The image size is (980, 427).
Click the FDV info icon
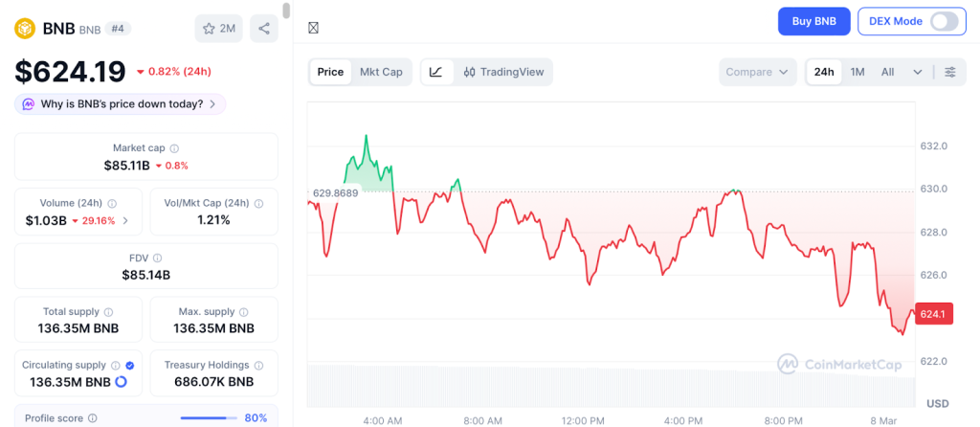tap(158, 258)
